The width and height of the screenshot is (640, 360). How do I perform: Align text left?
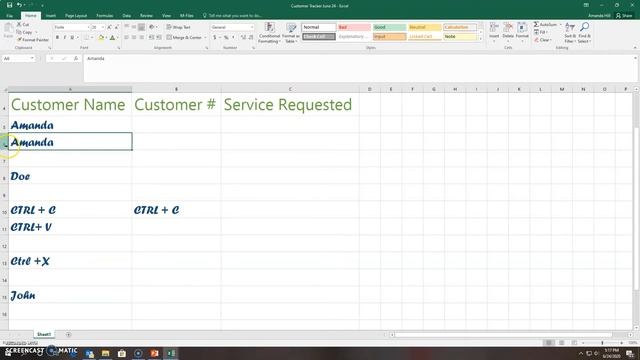point(127,37)
